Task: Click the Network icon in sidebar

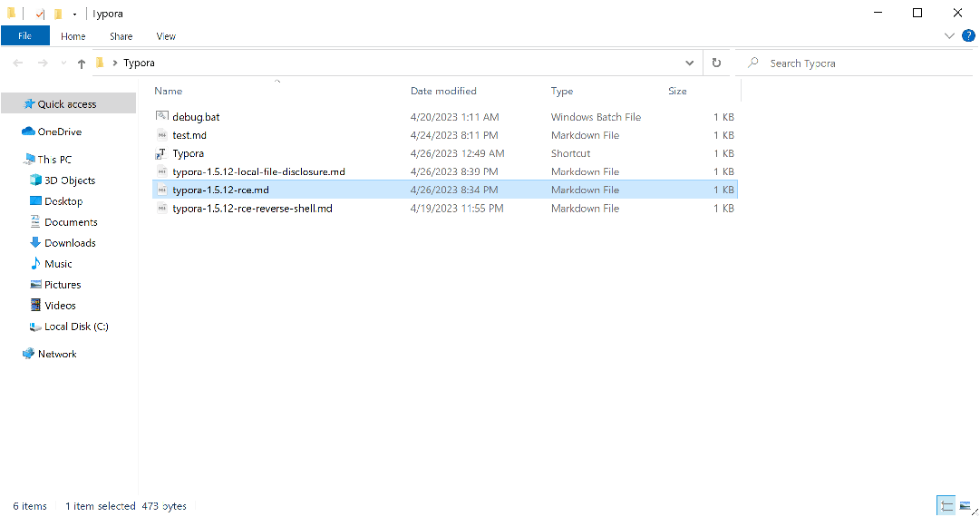Action: tap(29, 353)
